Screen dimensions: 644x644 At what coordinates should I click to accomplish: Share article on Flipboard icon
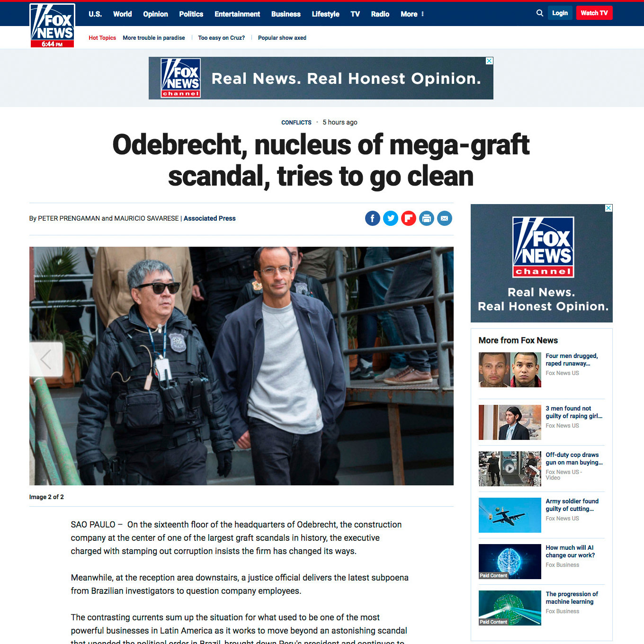click(409, 218)
